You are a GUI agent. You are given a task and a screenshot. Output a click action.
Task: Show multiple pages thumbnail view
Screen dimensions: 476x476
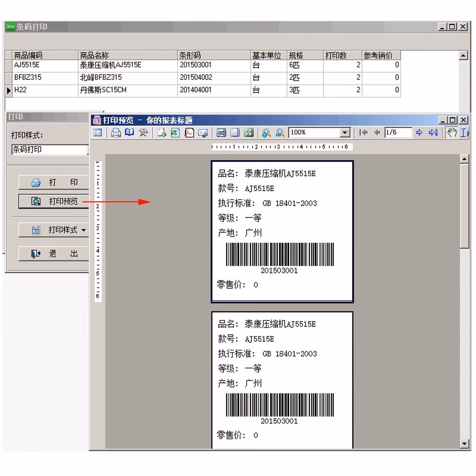pos(249,133)
